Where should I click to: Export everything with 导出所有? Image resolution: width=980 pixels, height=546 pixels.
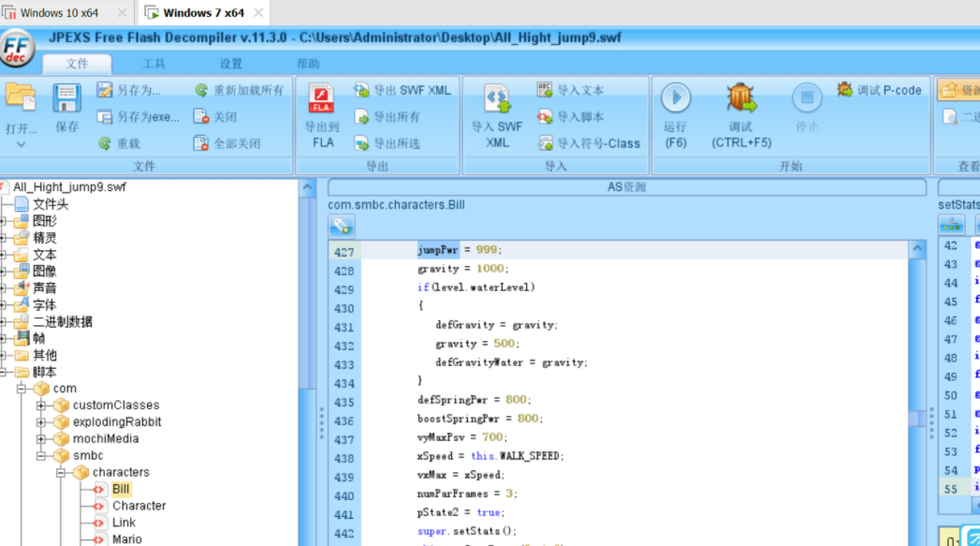click(388, 117)
